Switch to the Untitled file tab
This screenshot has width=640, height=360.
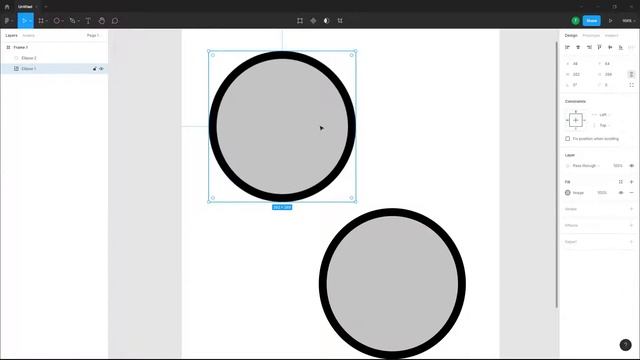click(25, 7)
